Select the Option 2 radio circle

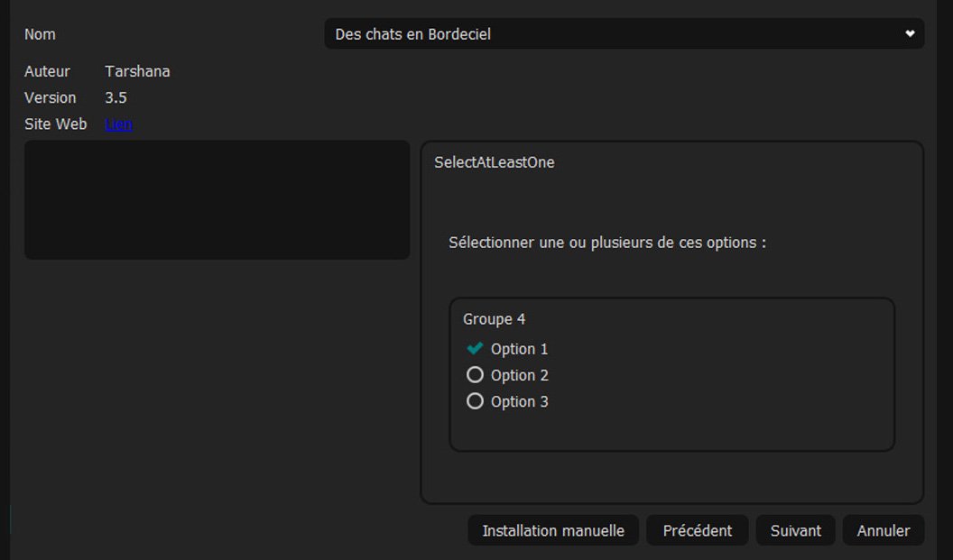click(x=475, y=375)
